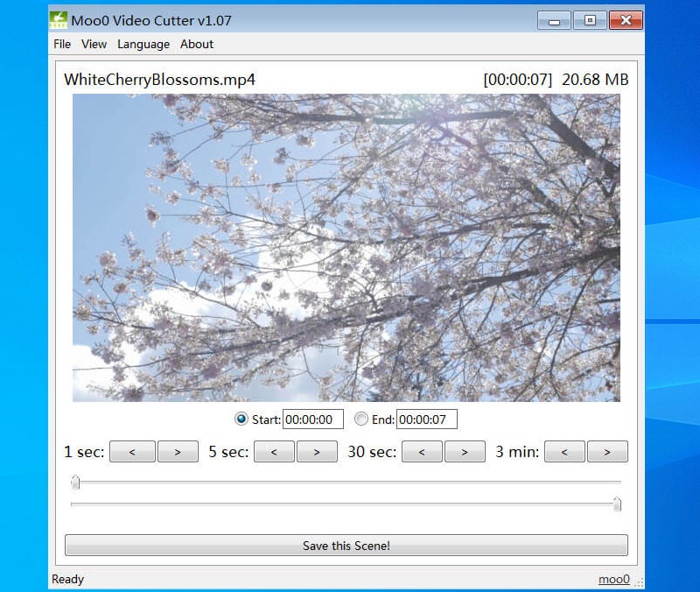The height and width of the screenshot is (592, 700).
Task: Click the end position slider handle
Action: click(617, 504)
